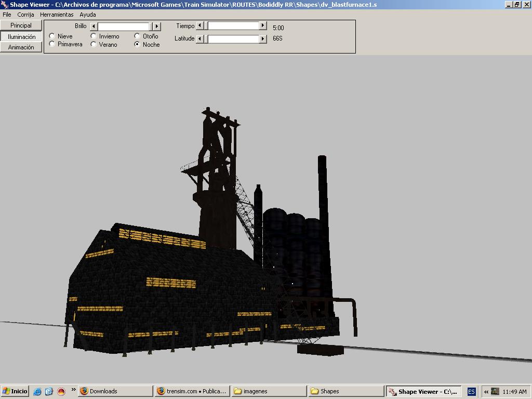
Task: Switch to the Animación panel
Action: 21,47
